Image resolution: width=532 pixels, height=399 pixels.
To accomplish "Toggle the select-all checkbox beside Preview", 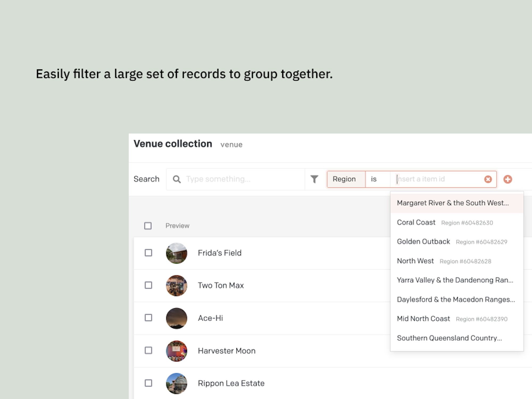I will click(148, 226).
